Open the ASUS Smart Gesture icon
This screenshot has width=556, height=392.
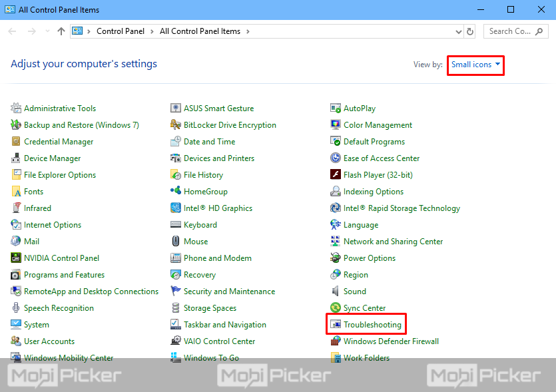pos(176,108)
